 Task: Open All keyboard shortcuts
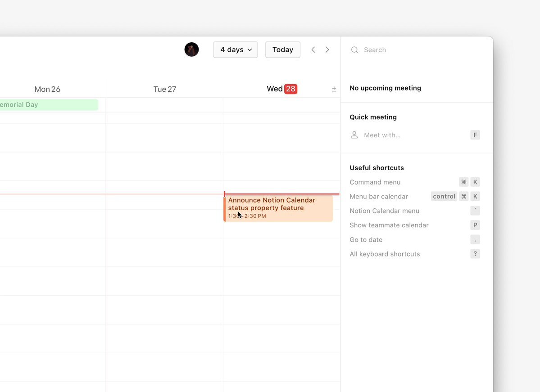point(415,254)
